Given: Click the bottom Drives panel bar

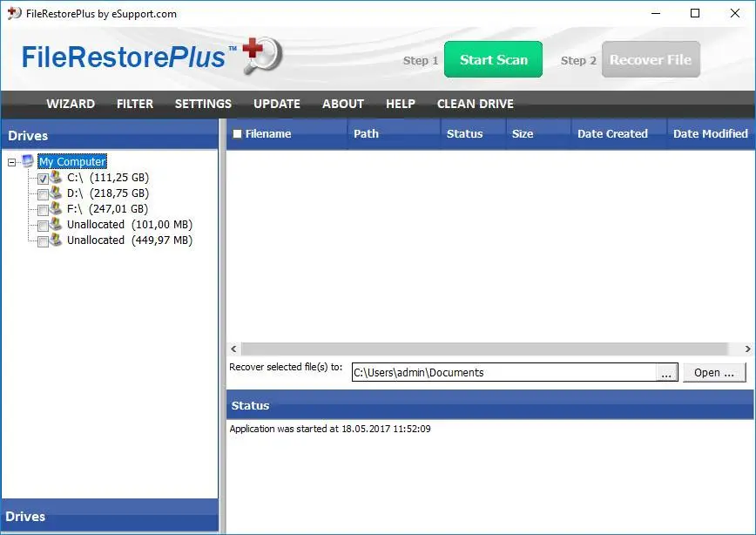Looking at the screenshot, I should coord(110,516).
